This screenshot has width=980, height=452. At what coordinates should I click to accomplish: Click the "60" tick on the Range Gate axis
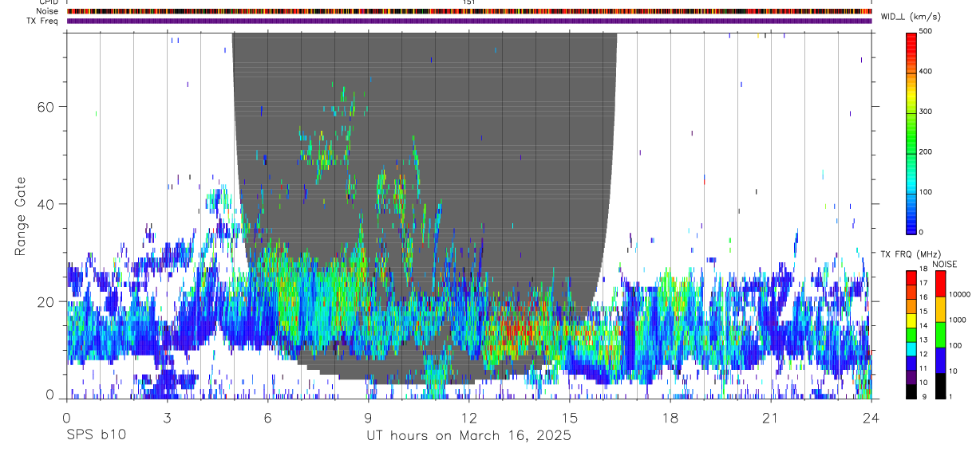47,106
